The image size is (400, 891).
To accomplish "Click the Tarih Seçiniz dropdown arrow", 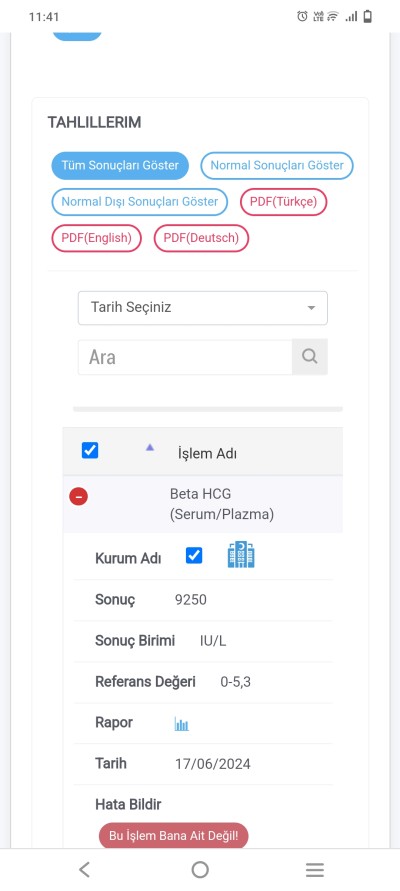I will pos(311,308).
